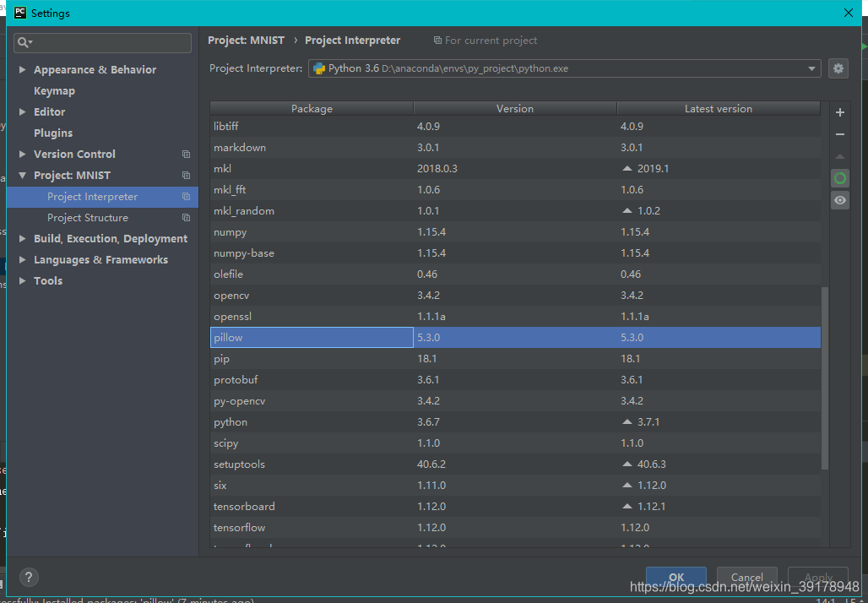Select the openssl package row

[x=515, y=316]
